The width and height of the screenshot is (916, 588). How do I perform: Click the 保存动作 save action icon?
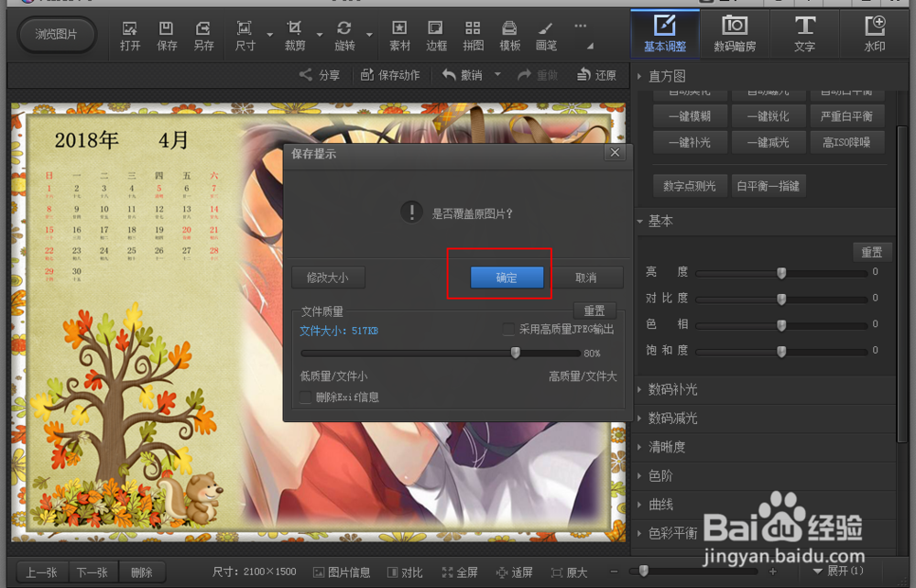click(389, 75)
